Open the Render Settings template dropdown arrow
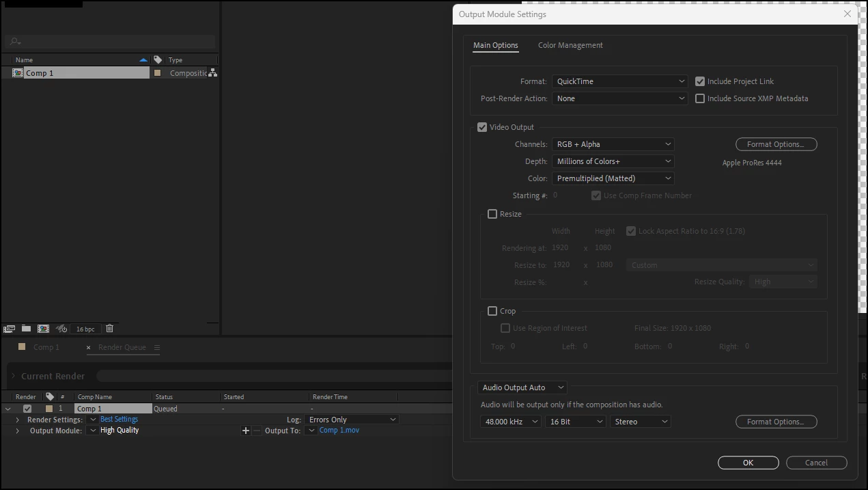Screen dimensions: 868x490 (x=93, y=420)
